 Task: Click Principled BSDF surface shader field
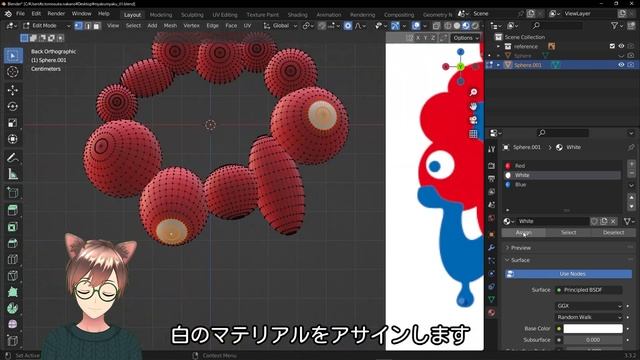589,290
